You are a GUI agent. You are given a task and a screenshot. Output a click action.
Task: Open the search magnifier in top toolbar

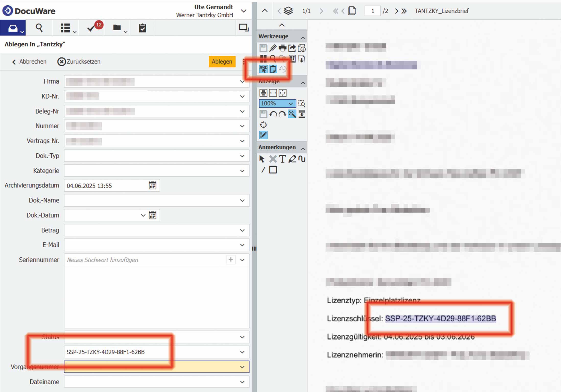39,28
